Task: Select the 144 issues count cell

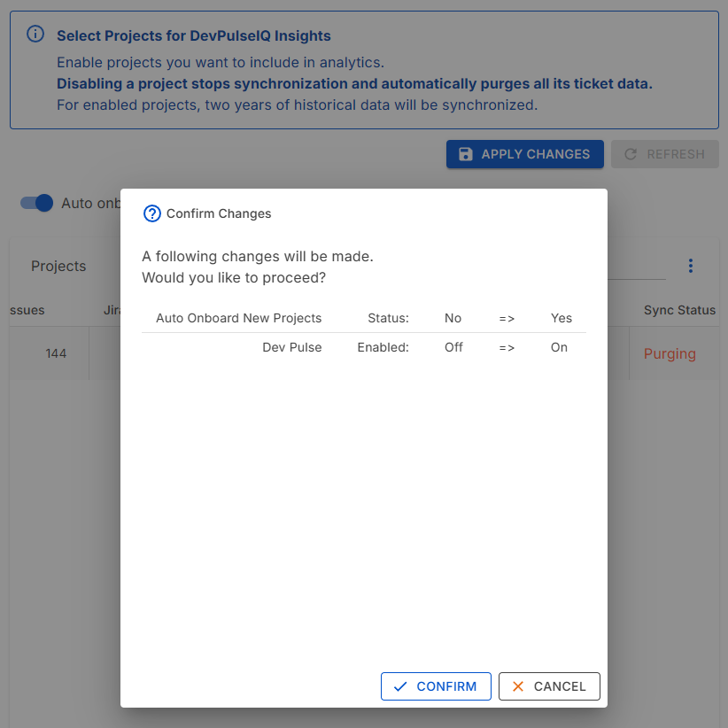Action: click(56, 353)
